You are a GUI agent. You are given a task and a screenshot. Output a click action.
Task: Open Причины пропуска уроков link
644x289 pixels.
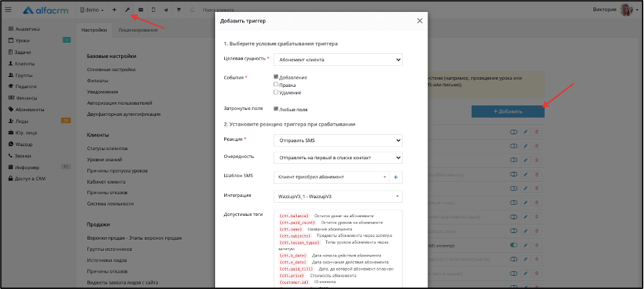coord(118,171)
